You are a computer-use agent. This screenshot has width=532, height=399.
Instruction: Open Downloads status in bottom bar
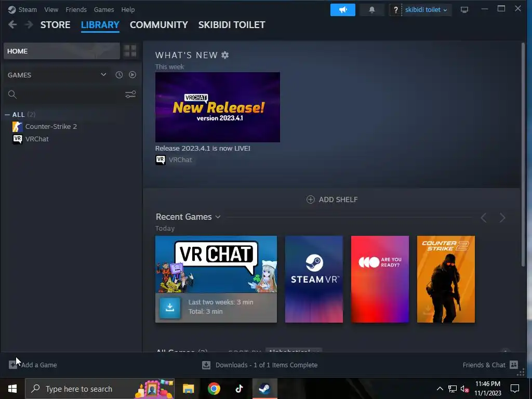[260, 365]
